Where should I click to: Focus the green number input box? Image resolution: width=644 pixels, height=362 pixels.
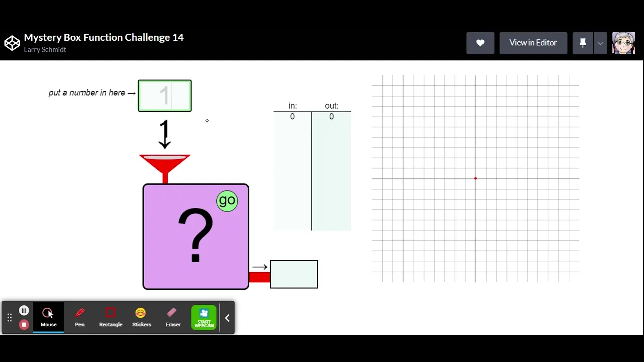165,96
